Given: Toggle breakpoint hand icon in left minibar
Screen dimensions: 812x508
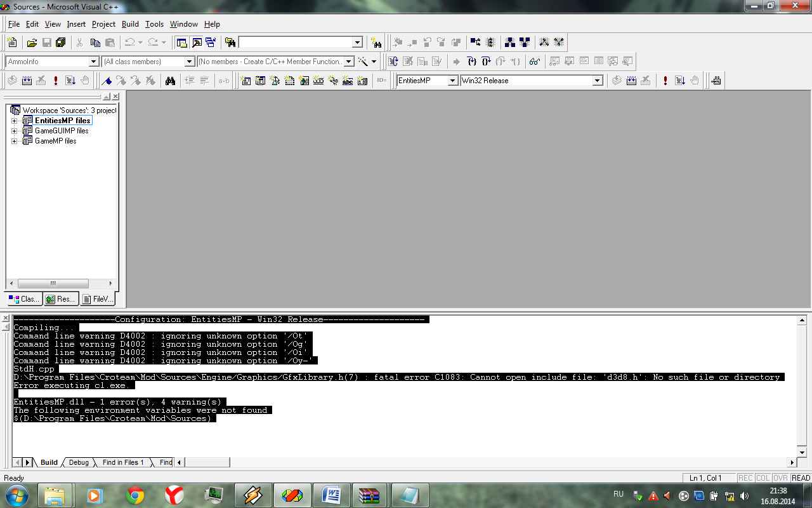Looking at the screenshot, I should (x=85, y=81).
